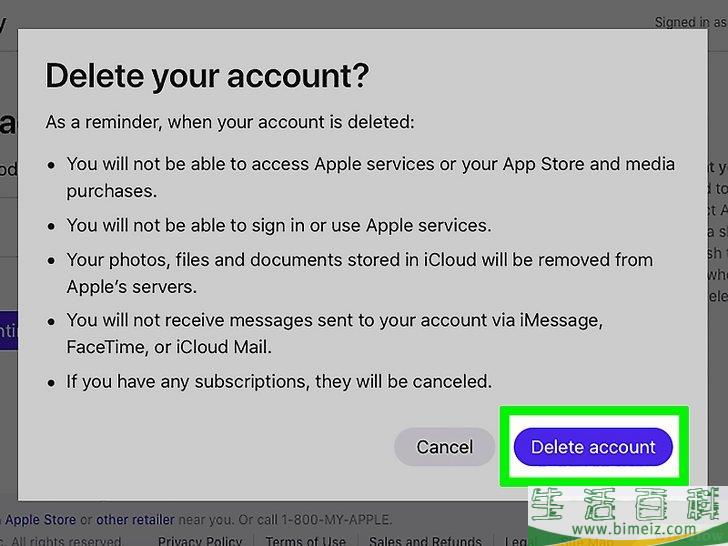The image size is (728, 546).
Task: Select the Delete your account? heading
Action: point(207,76)
